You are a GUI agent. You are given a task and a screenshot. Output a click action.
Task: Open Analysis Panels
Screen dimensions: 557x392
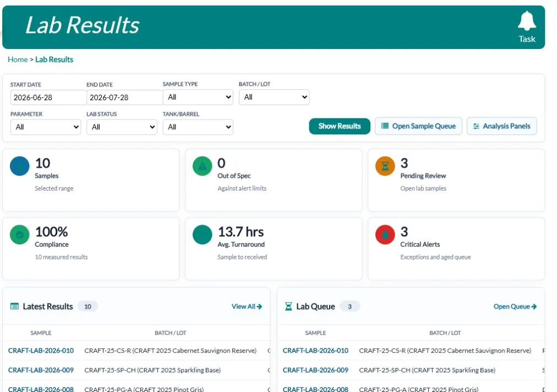click(501, 126)
